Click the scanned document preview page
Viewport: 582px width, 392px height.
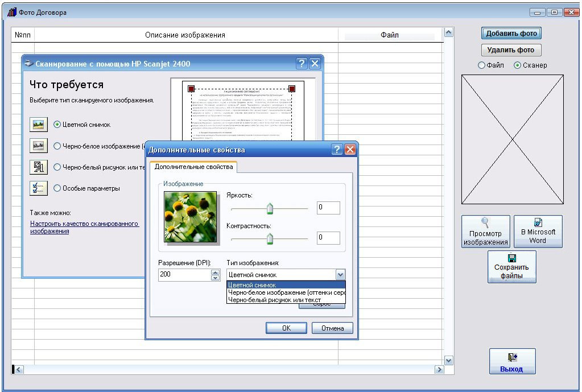(243, 110)
